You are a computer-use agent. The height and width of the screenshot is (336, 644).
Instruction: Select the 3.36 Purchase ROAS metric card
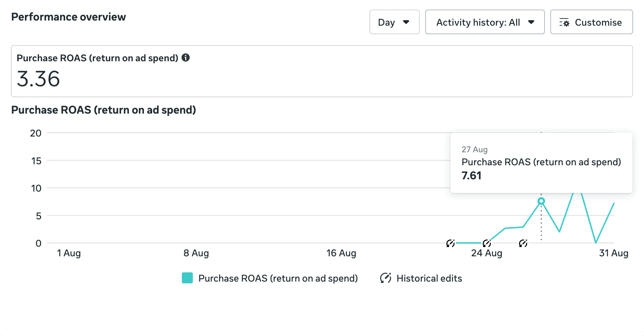[x=321, y=71]
